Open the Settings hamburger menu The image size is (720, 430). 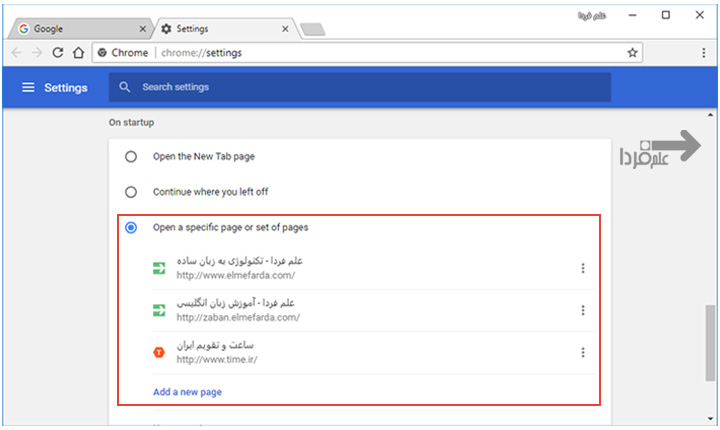tap(28, 88)
